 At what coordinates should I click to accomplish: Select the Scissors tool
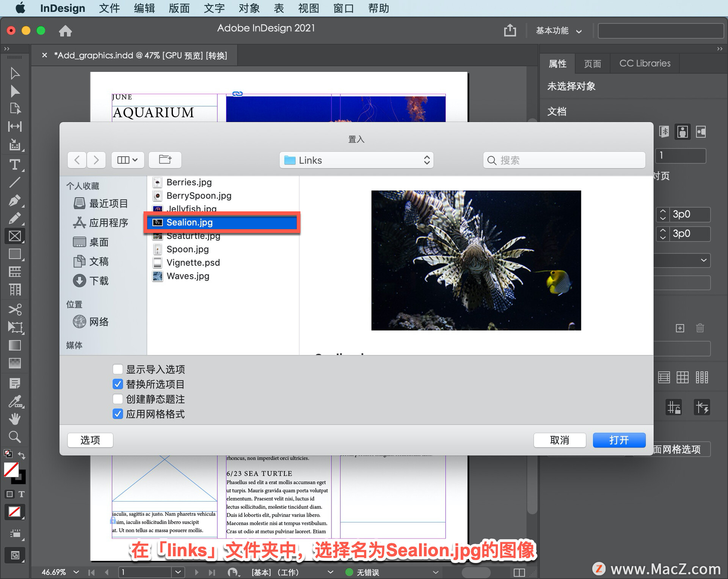pos(15,310)
